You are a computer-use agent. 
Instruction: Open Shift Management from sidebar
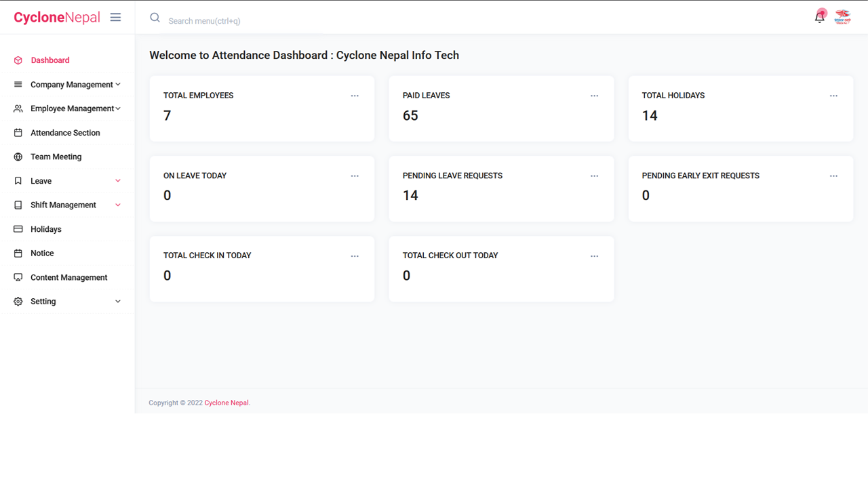click(x=62, y=205)
